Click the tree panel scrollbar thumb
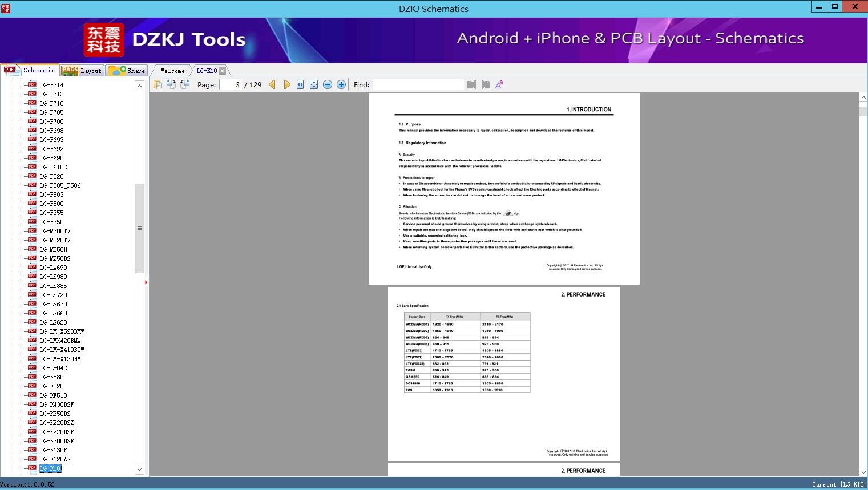 coord(139,228)
